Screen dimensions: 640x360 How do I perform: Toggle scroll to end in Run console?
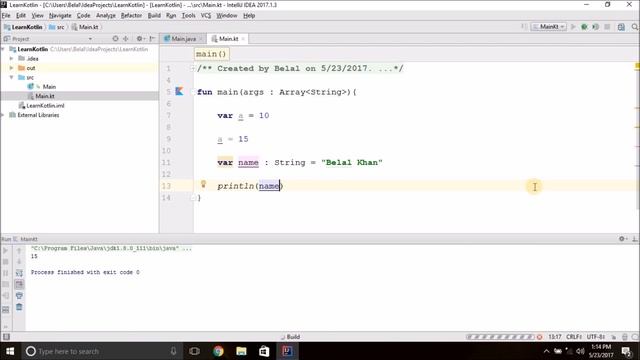[x=19, y=284]
